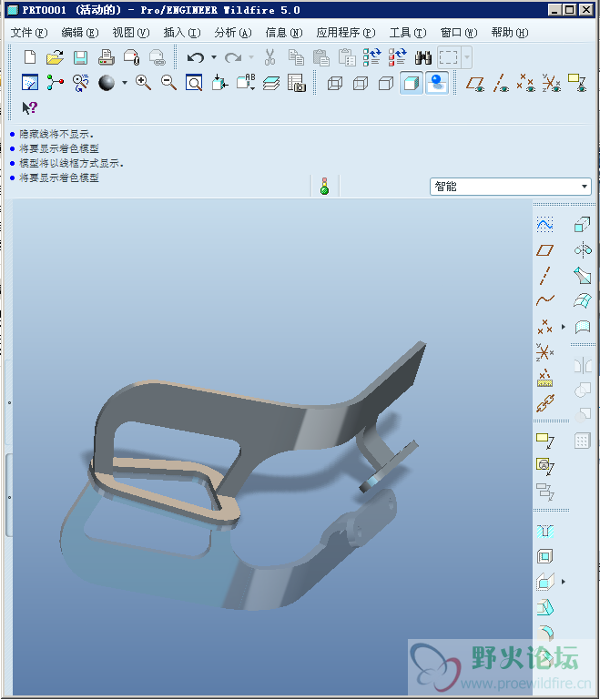This screenshot has height=700, width=600.
Task: Click the Undo arrow icon
Action: 196,57
